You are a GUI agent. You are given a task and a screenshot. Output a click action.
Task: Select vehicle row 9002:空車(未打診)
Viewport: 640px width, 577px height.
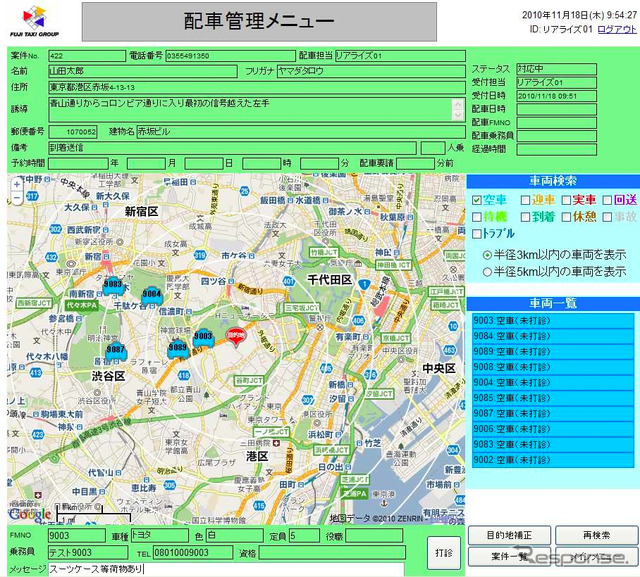point(553,460)
